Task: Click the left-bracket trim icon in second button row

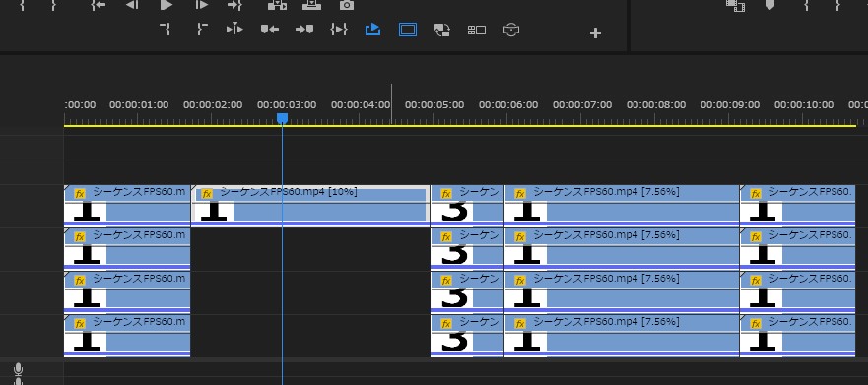Action: [165, 30]
